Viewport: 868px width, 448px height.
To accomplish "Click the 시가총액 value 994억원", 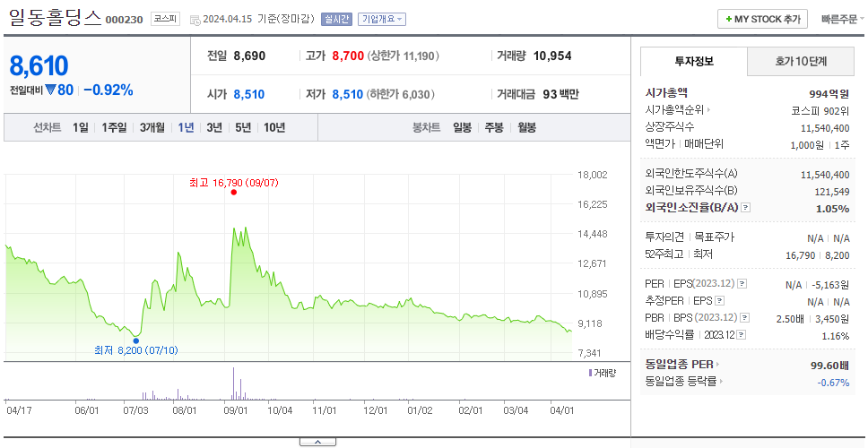I will (829, 93).
